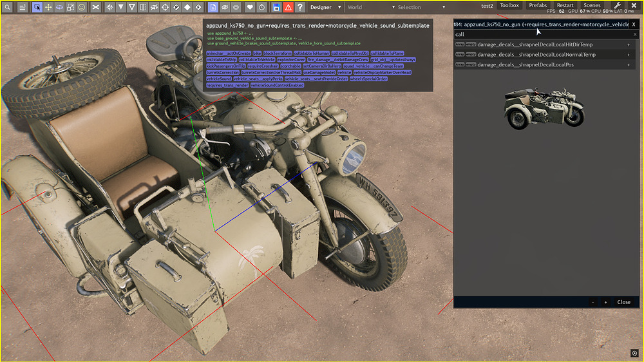Click the solid down-triangle icon
The height and width of the screenshot is (362, 644).
click(x=121, y=7)
